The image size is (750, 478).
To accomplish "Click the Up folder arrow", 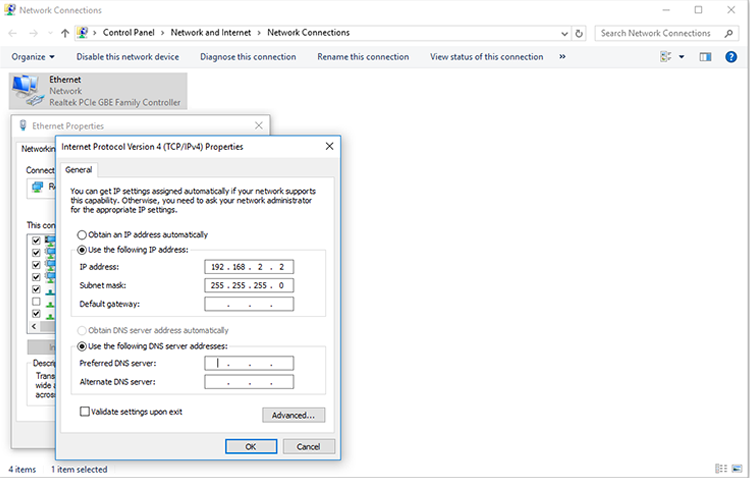I will click(65, 33).
